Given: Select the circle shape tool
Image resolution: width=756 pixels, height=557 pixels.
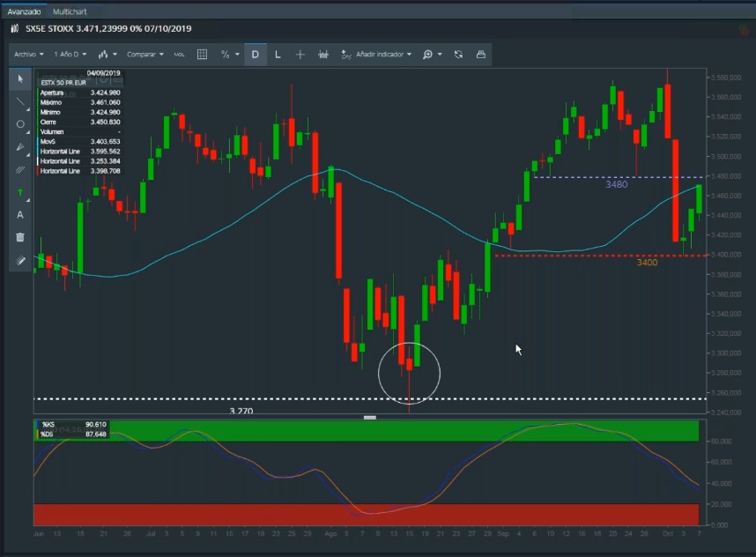Looking at the screenshot, I should [20, 124].
